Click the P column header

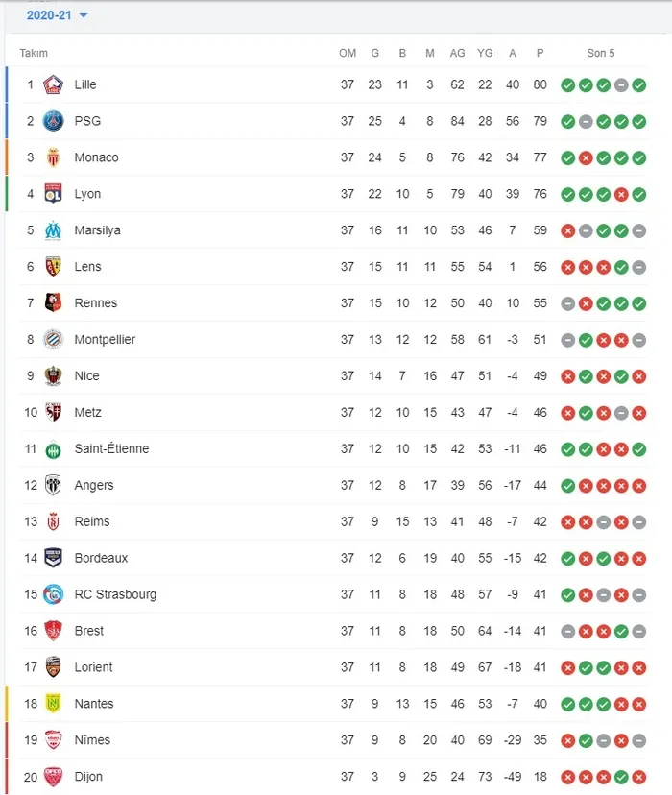(x=540, y=53)
